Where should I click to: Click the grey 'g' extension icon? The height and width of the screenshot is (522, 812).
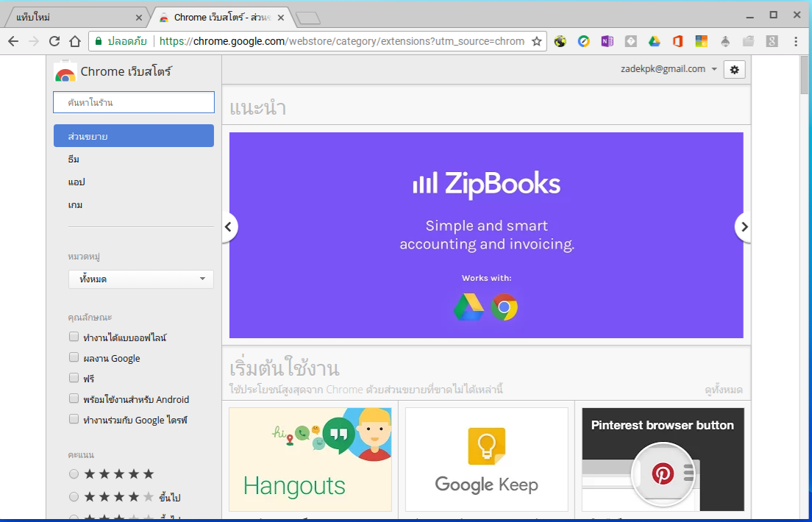click(x=772, y=41)
